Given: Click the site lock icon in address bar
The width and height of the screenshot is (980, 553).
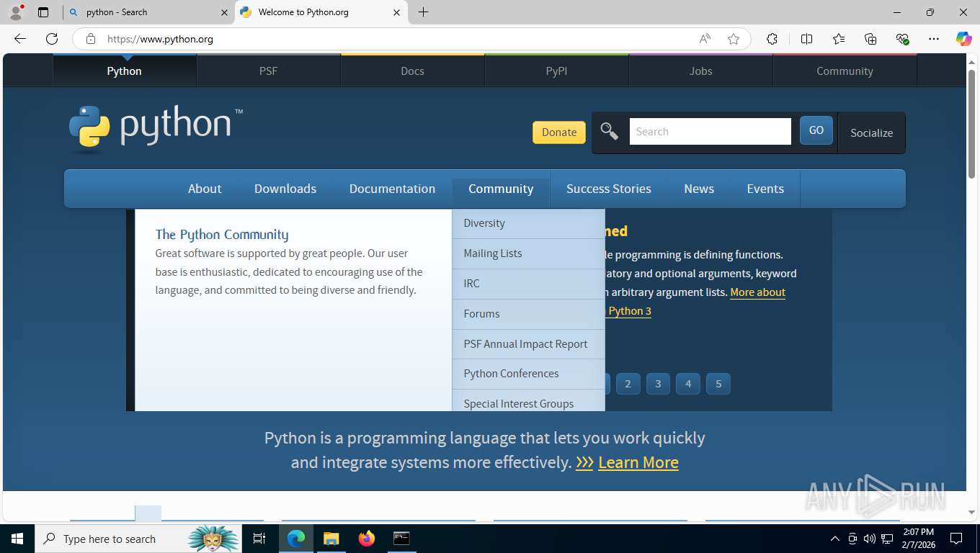Looking at the screenshot, I should [x=91, y=39].
